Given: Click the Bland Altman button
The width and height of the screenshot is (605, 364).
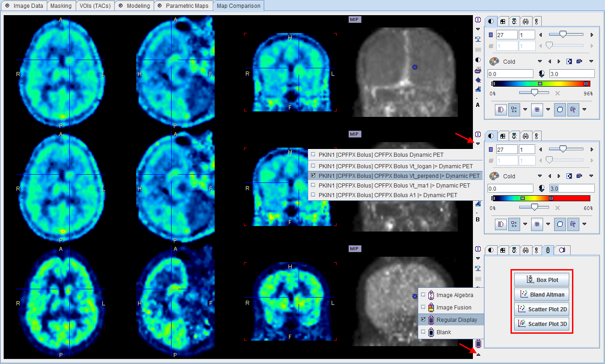Looking at the screenshot, I should tap(542, 294).
